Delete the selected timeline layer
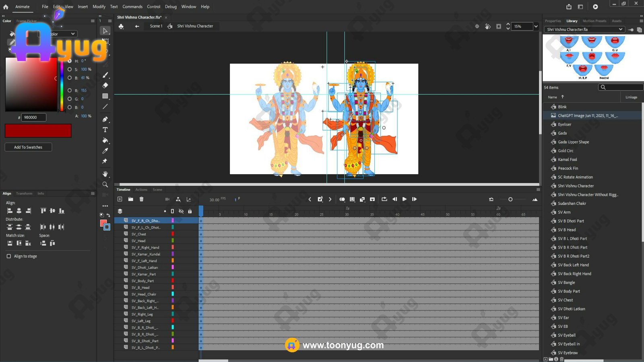This screenshot has width=644, height=362. click(141, 199)
